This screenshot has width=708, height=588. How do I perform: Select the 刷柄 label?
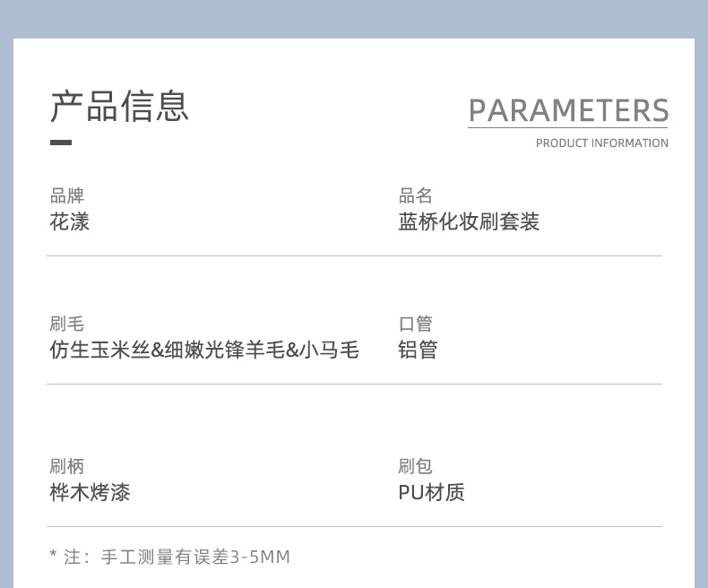pyautogui.click(x=67, y=466)
